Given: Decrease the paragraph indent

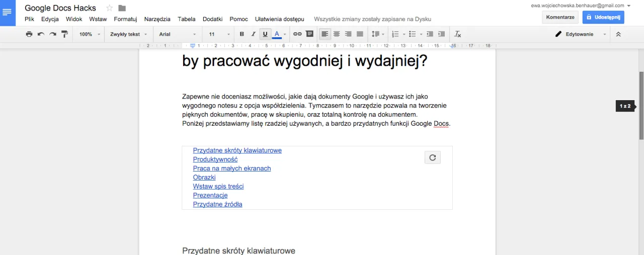Looking at the screenshot, I should point(430,34).
